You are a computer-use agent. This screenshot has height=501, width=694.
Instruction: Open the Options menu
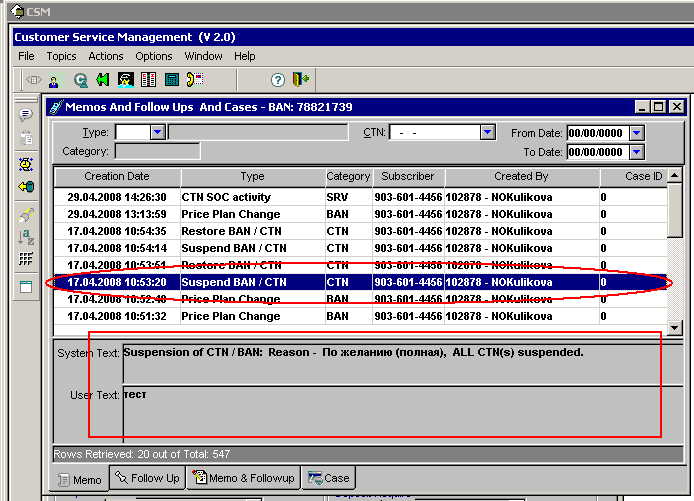pos(154,56)
